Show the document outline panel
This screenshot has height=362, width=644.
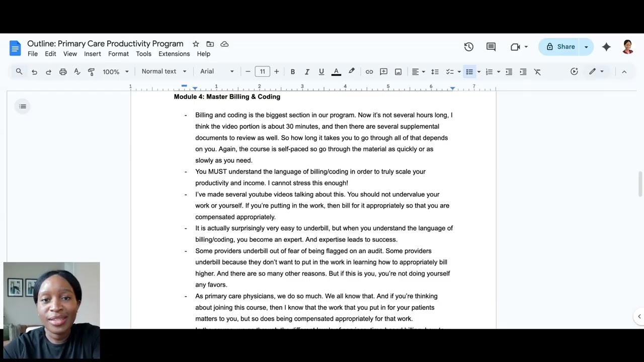(x=23, y=106)
